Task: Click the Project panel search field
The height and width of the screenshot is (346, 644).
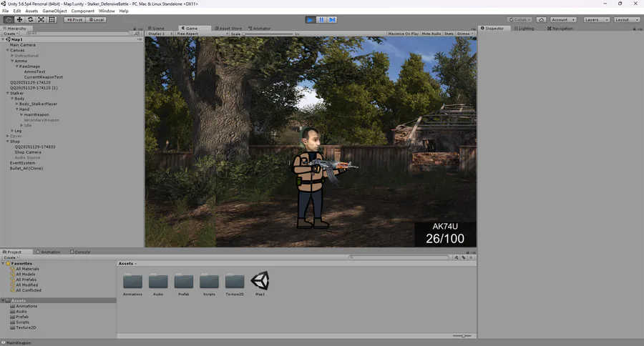Action: (399, 258)
